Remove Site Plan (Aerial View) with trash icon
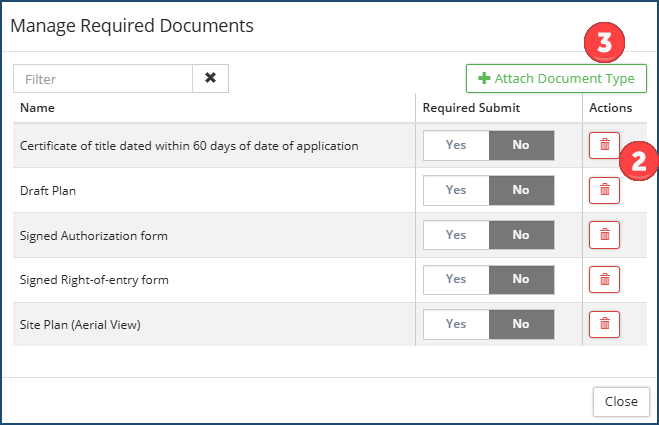This screenshot has height=425, width=659. [x=604, y=324]
